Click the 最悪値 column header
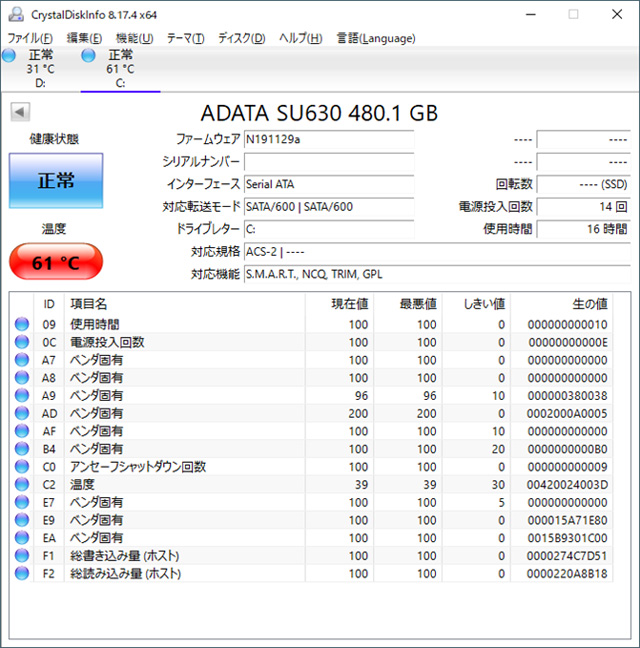This screenshot has height=648, width=640. pos(408,304)
